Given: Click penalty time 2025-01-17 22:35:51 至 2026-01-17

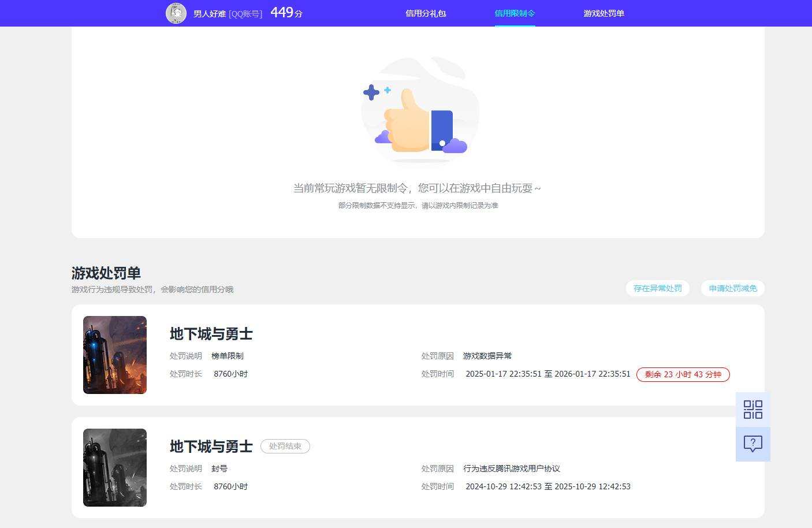Looking at the screenshot, I should click(x=548, y=374).
